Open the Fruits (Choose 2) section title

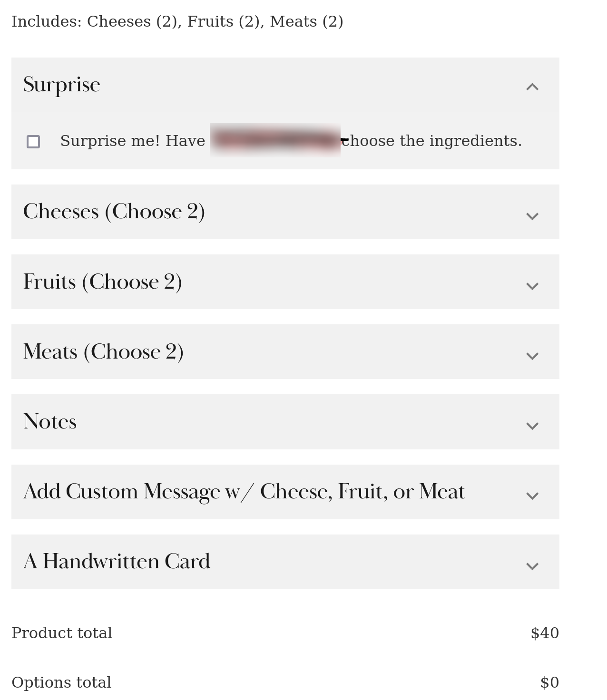point(103,282)
